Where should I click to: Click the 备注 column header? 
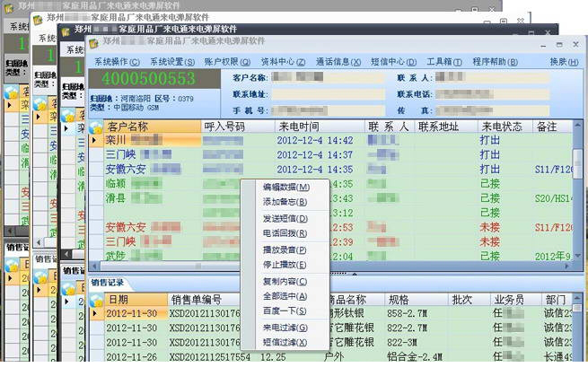(552, 127)
